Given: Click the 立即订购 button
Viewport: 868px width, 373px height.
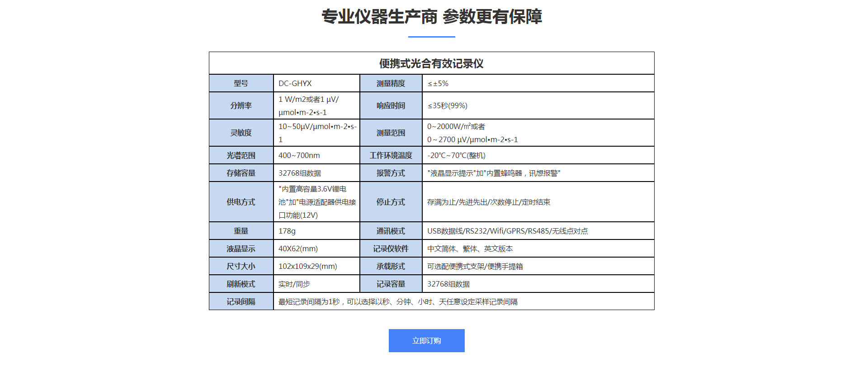Looking at the screenshot, I should click(426, 340).
